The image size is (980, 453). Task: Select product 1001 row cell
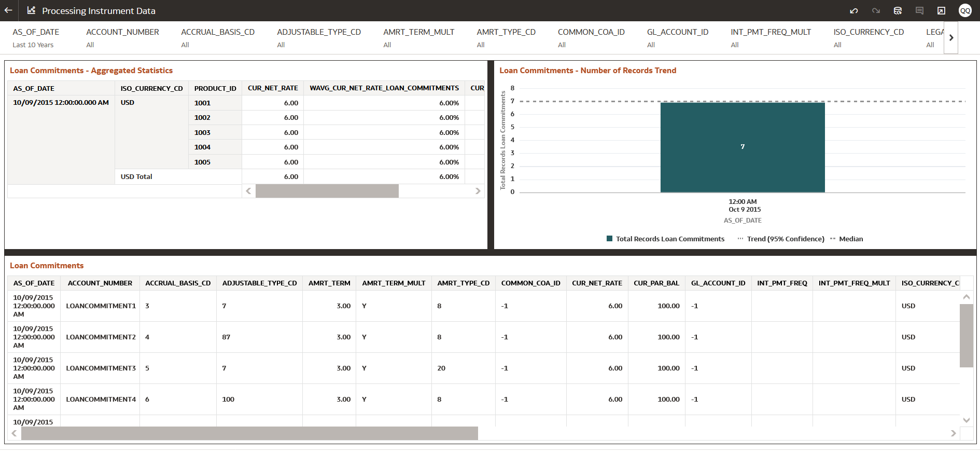(x=215, y=103)
